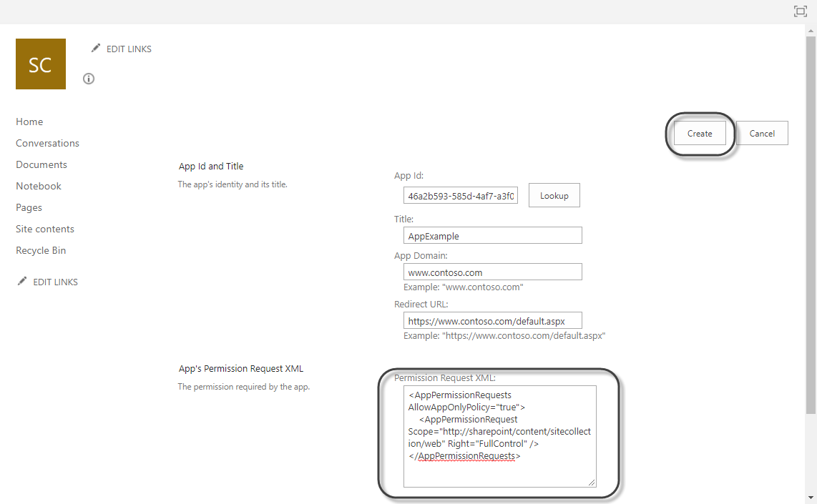The height and width of the screenshot is (504, 817).
Task: Open the SC site logo
Action: 41,64
